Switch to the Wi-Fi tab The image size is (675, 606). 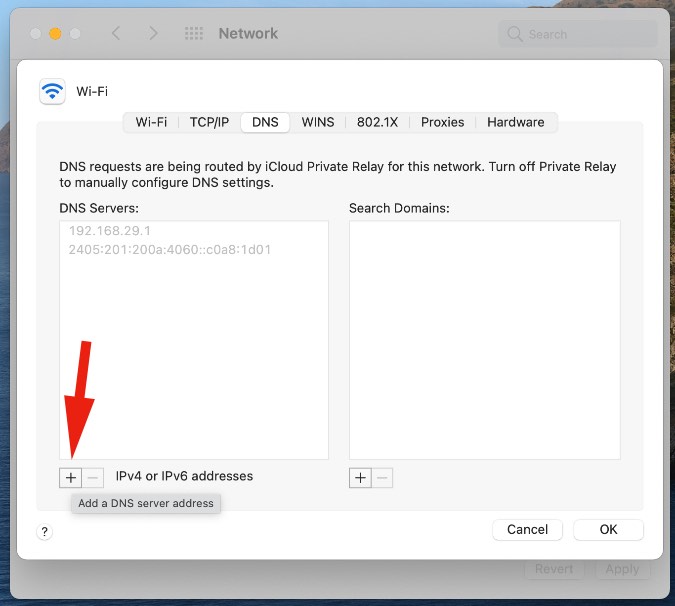(x=151, y=122)
